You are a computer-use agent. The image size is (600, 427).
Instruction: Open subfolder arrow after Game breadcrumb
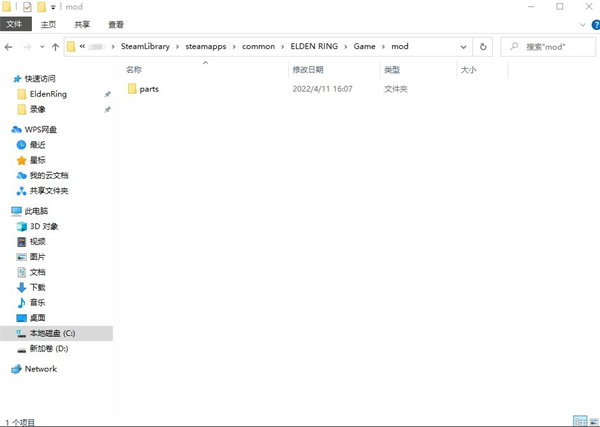point(383,47)
